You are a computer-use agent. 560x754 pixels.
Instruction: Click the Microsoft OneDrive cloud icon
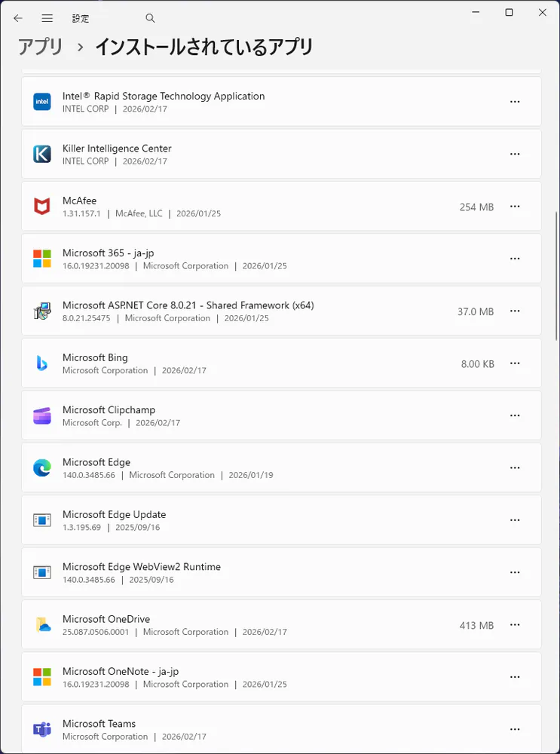42,625
